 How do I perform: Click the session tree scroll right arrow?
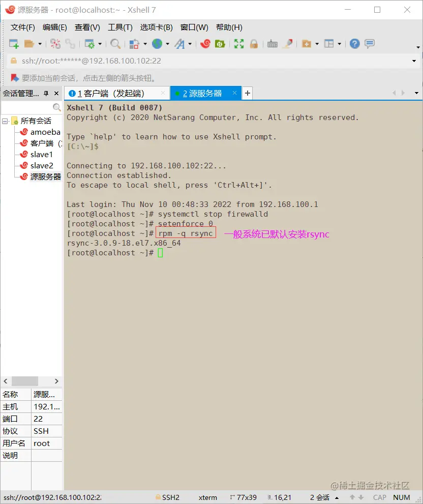click(56, 381)
